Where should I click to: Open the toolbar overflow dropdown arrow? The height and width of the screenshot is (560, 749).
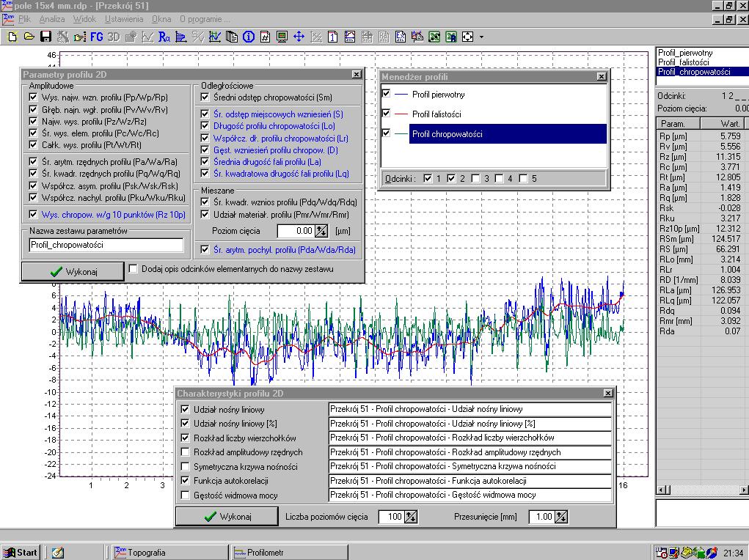481,37
